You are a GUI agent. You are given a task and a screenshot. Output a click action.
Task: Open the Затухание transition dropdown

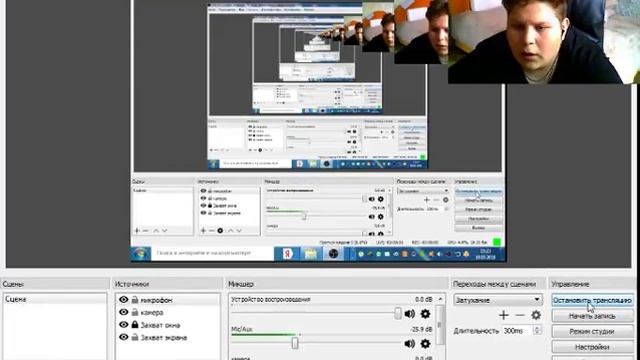tap(498, 300)
